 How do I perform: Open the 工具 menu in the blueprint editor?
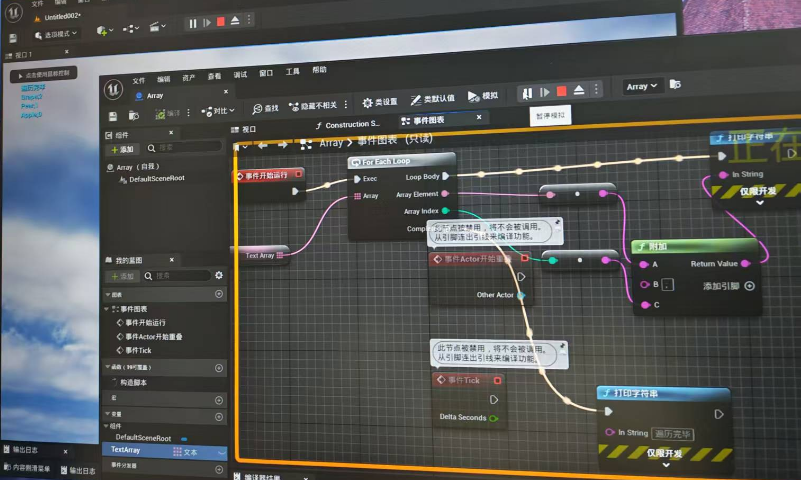point(293,72)
